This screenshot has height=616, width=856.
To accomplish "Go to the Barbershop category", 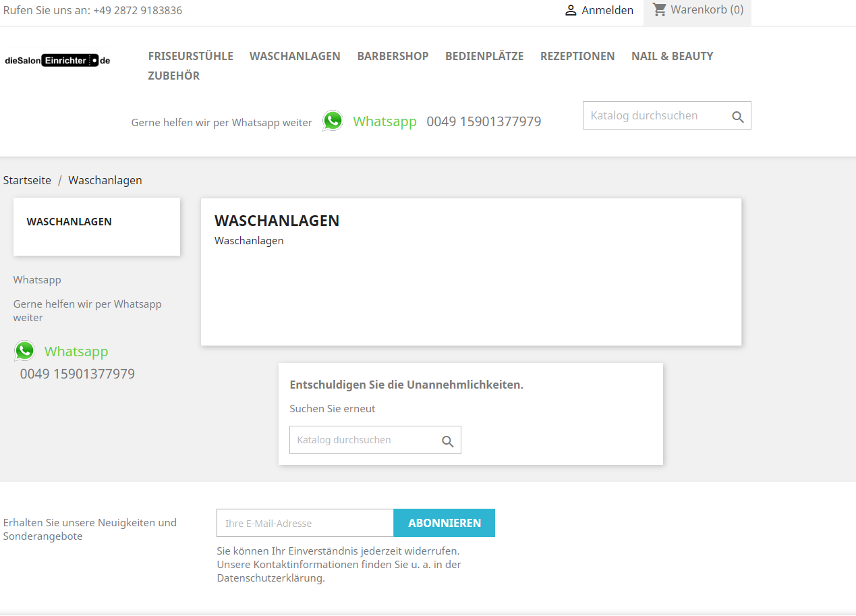I will (x=393, y=56).
